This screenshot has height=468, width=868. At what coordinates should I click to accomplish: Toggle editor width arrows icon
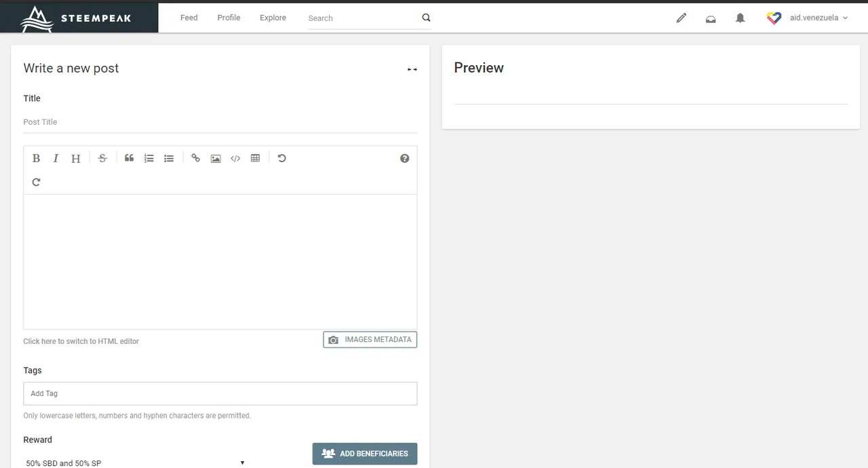click(412, 69)
